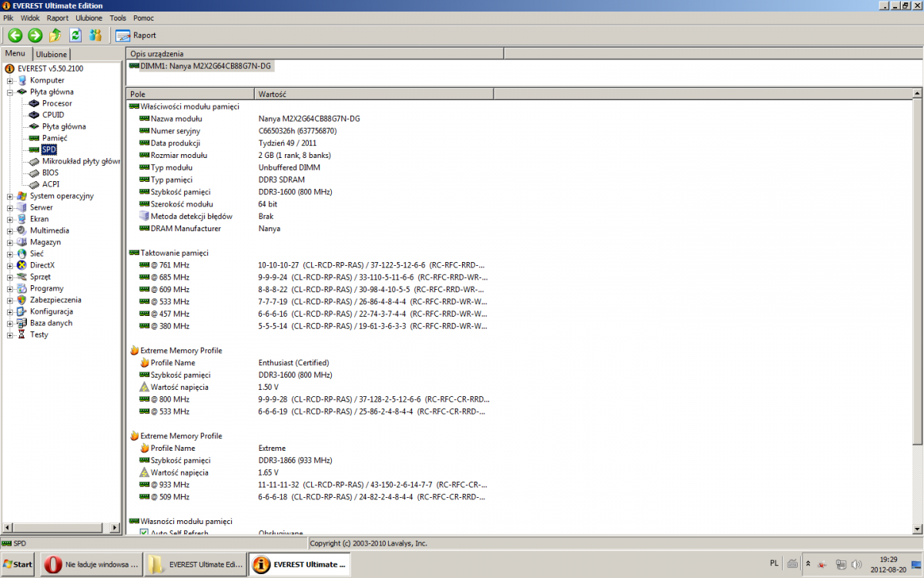Go forward with the green right arrow

[x=35, y=35]
